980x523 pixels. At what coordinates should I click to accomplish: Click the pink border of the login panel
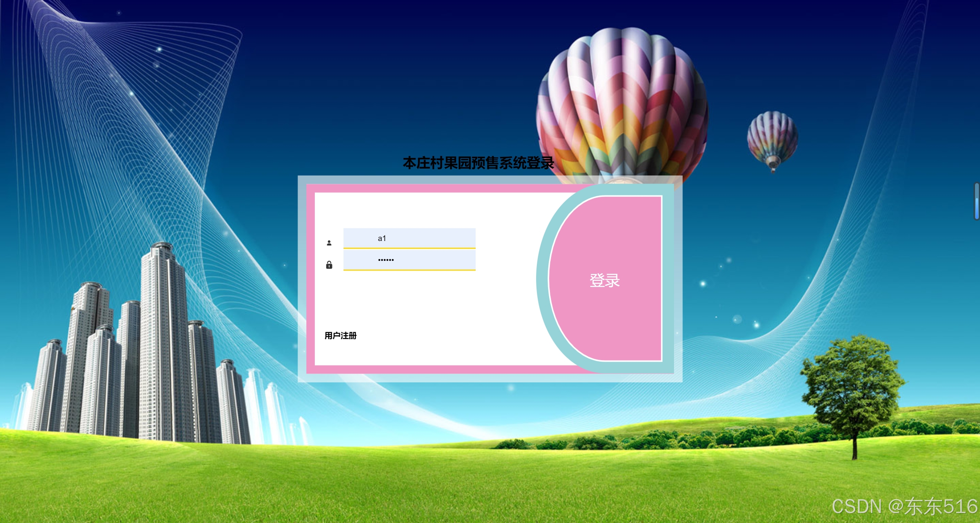point(421,188)
